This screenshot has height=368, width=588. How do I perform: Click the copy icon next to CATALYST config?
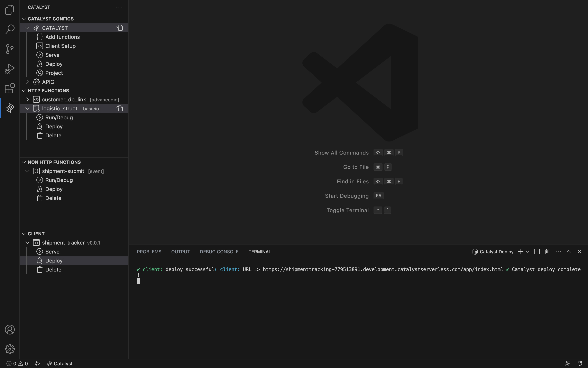coord(120,28)
